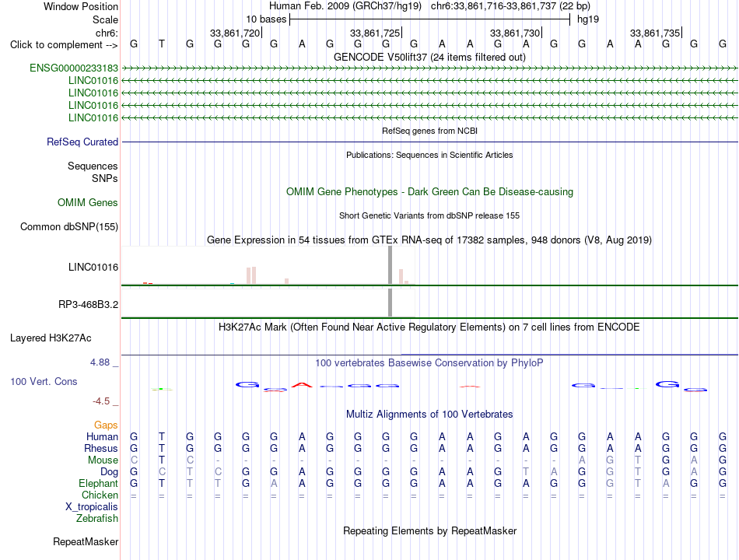Click the T base in the complement sequence row

coord(162,44)
